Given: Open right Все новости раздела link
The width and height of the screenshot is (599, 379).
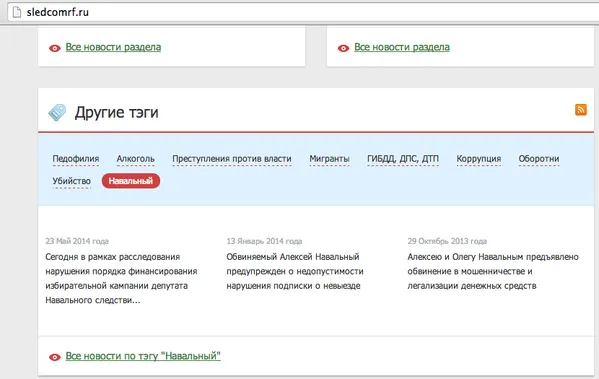Looking at the screenshot, I should click(x=402, y=47).
